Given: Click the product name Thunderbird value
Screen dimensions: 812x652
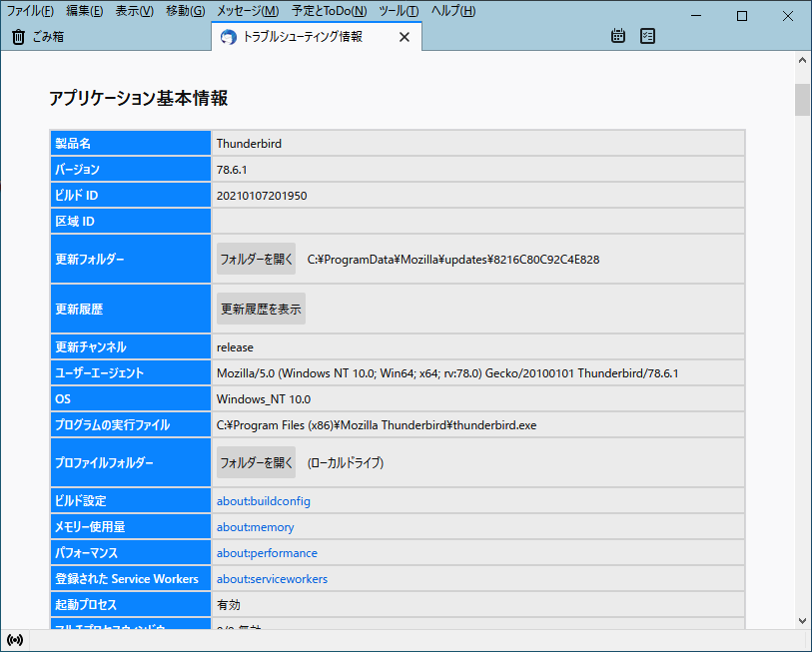Looking at the screenshot, I should [x=249, y=144].
